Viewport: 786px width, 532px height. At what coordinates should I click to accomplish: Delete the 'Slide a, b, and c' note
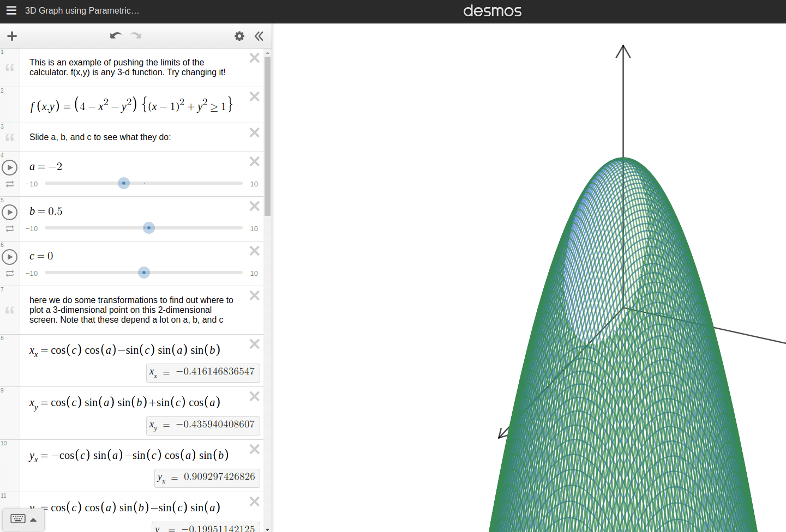pos(254,132)
